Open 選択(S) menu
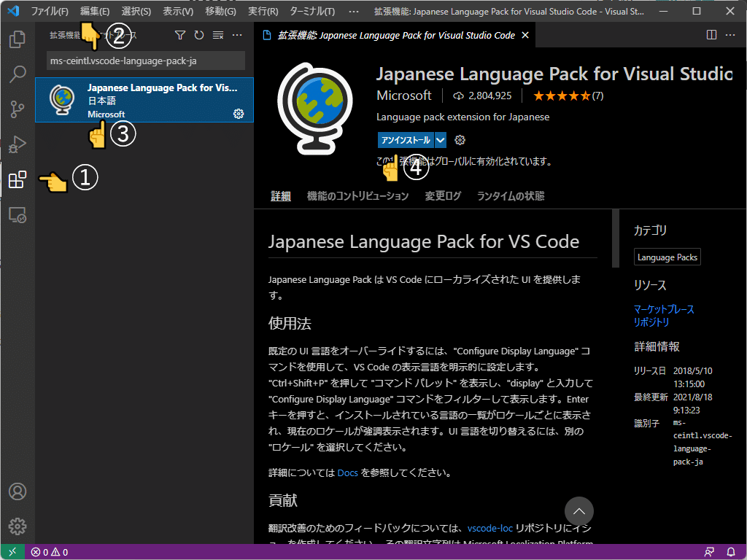Viewport: 747px width, 560px height. pos(136,11)
